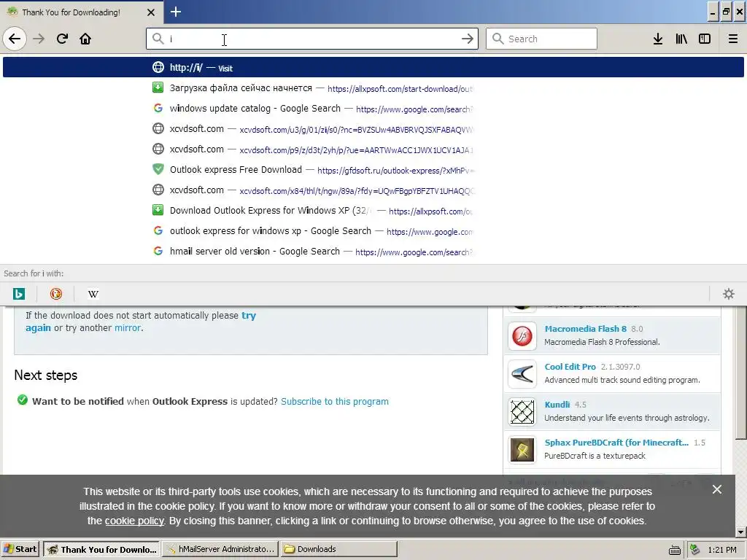Screen dimensions: 747x560
Task: Open Sphax PureBDCraft (for Minecraft link
Action: point(616,443)
